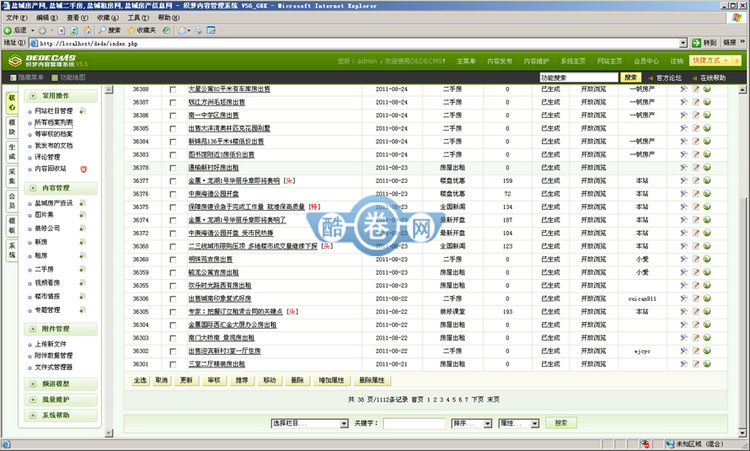The width and height of the screenshot is (750, 451).
Task: Click the 关键字 input field
Action: click(414, 424)
